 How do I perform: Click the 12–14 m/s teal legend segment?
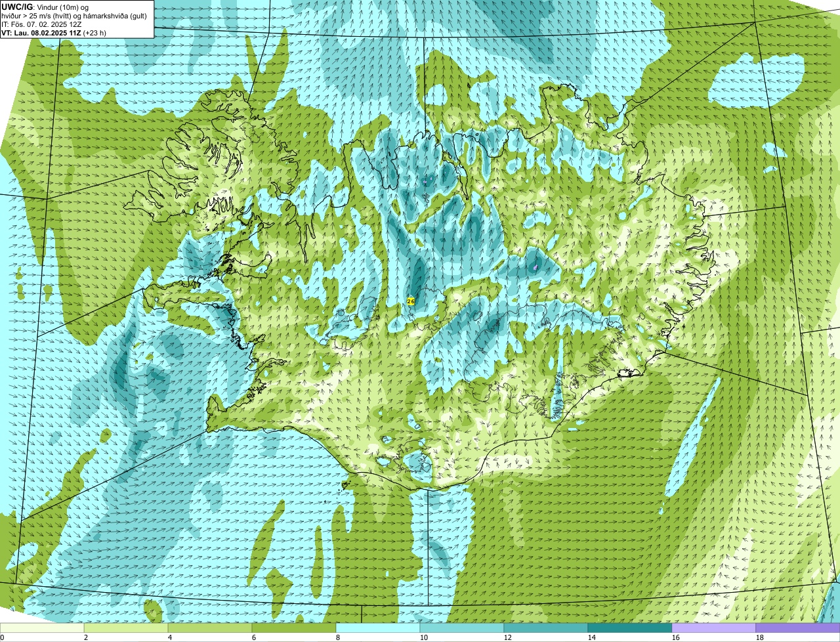(x=546, y=628)
